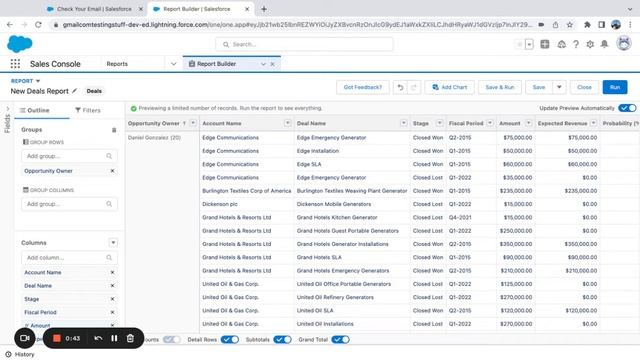Click the Undo arrow button
The width and height of the screenshot is (640, 360).
pos(400,87)
